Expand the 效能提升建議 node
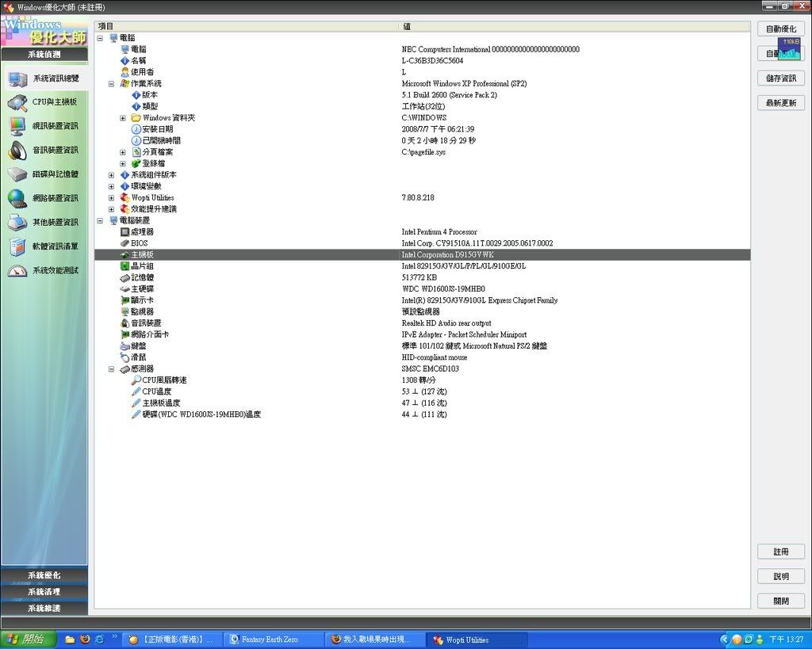812x649 pixels. pyautogui.click(x=111, y=209)
